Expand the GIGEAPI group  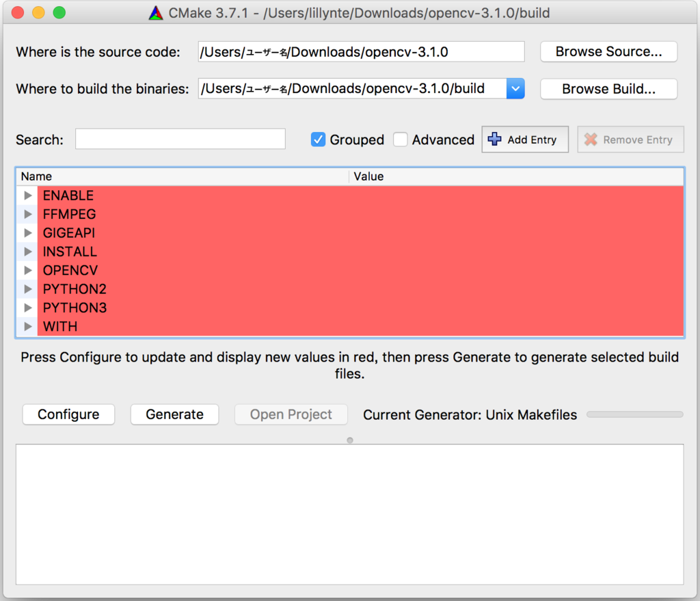coord(27,233)
